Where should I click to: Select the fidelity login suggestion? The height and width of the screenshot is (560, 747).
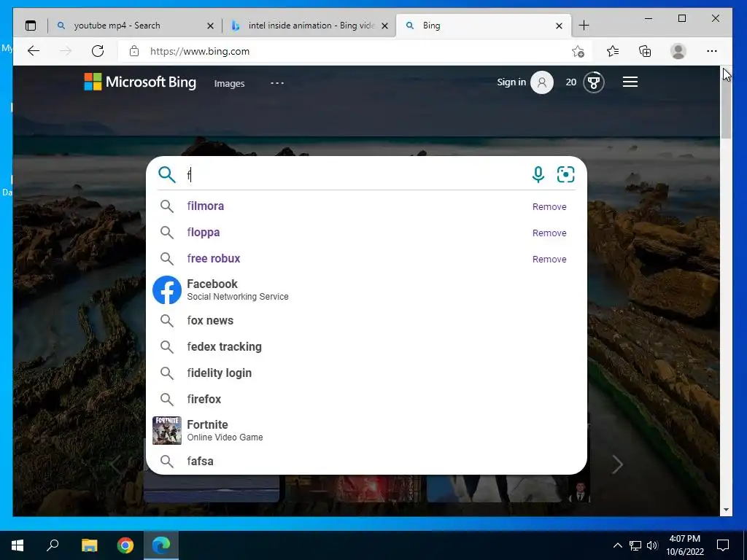366,373
